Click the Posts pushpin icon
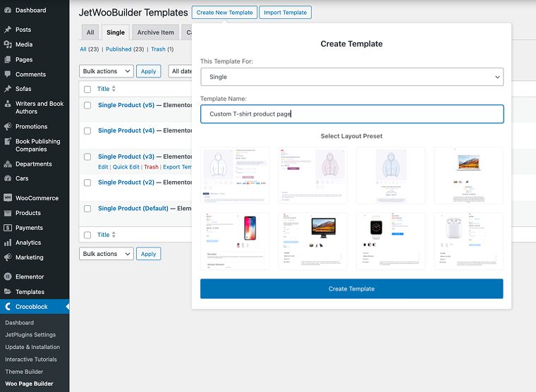This screenshot has height=392, width=536. click(x=8, y=30)
